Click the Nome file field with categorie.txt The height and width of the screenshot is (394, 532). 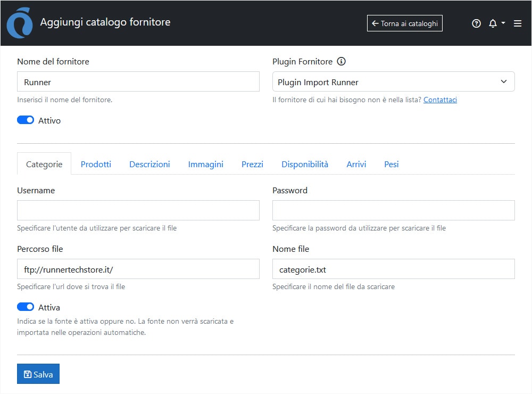coord(393,269)
